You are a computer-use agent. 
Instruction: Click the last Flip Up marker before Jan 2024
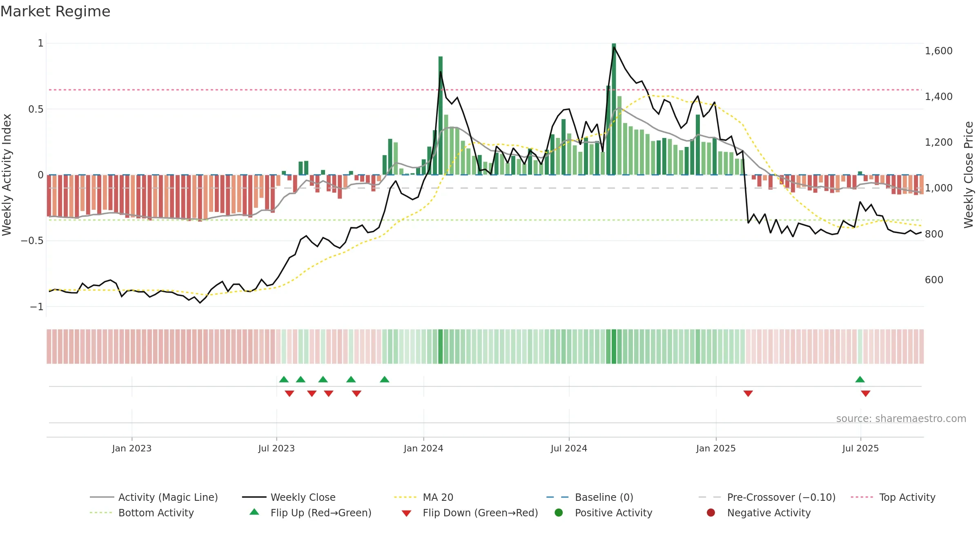(x=385, y=380)
